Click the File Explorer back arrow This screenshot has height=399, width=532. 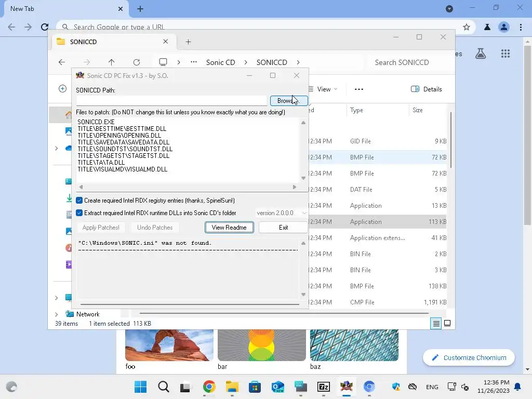click(62, 62)
